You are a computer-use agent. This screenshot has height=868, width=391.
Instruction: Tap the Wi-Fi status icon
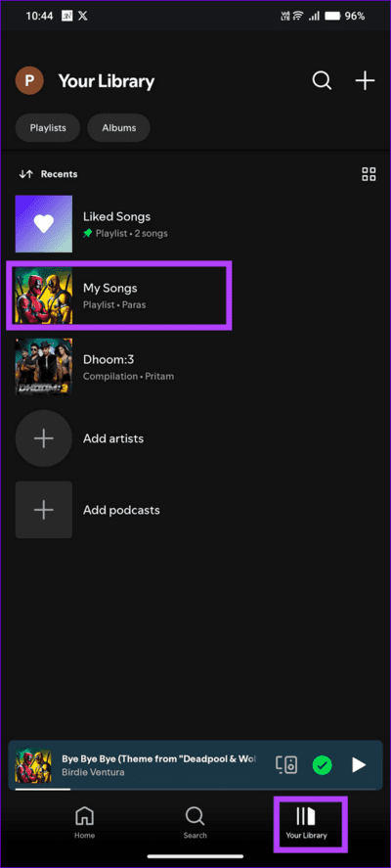pos(299,16)
